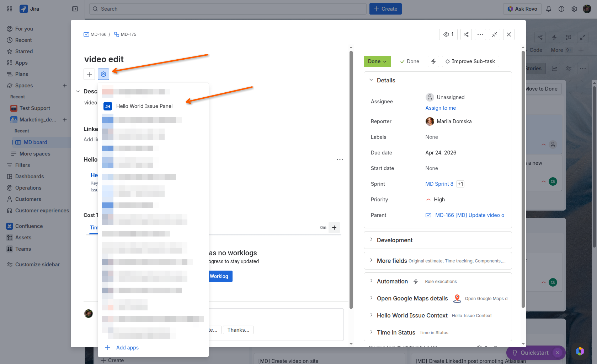Click the MD-175 breadcrumb link
The width and height of the screenshot is (597, 364).
[x=128, y=34]
